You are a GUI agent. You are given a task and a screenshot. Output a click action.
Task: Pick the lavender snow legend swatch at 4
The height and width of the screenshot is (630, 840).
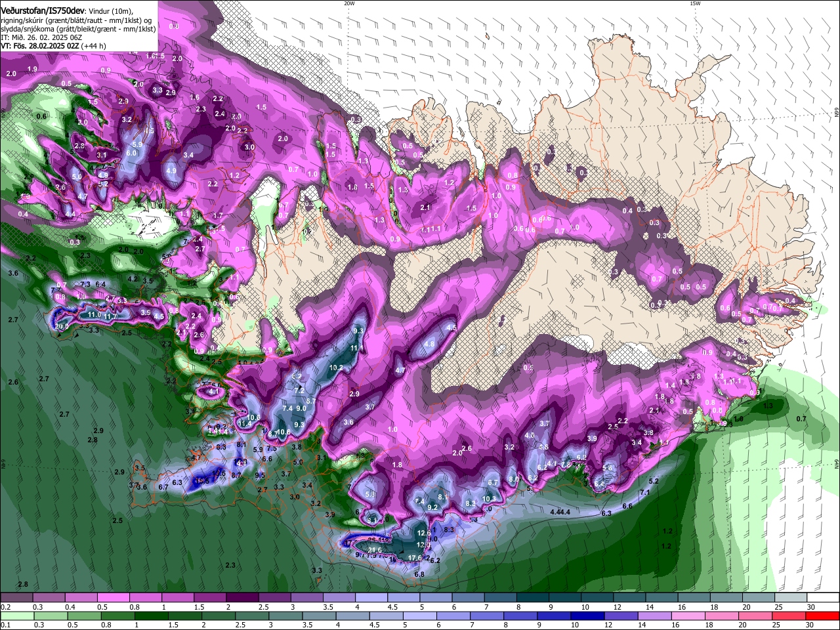tap(371, 597)
